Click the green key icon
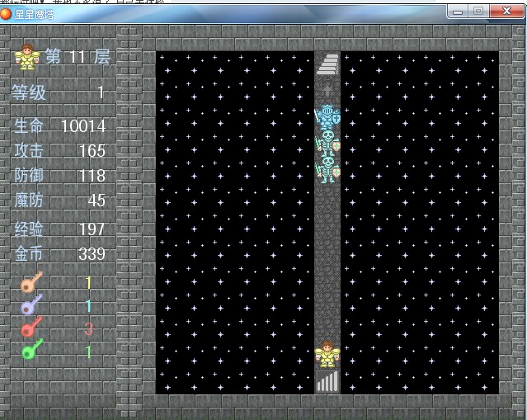The image size is (527, 420). coord(31,350)
